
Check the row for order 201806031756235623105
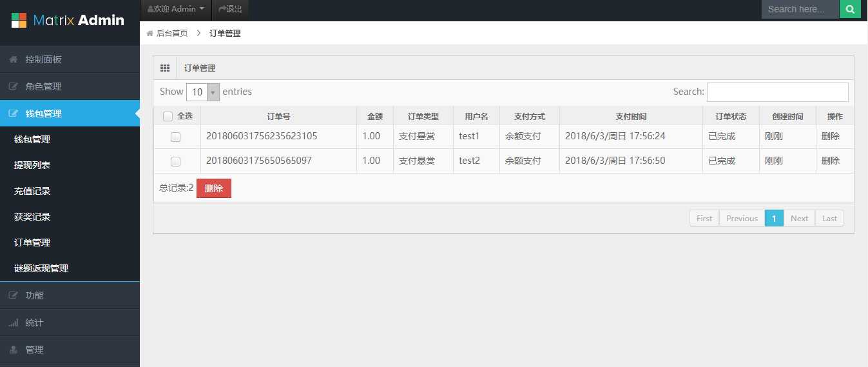tap(175, 137)
